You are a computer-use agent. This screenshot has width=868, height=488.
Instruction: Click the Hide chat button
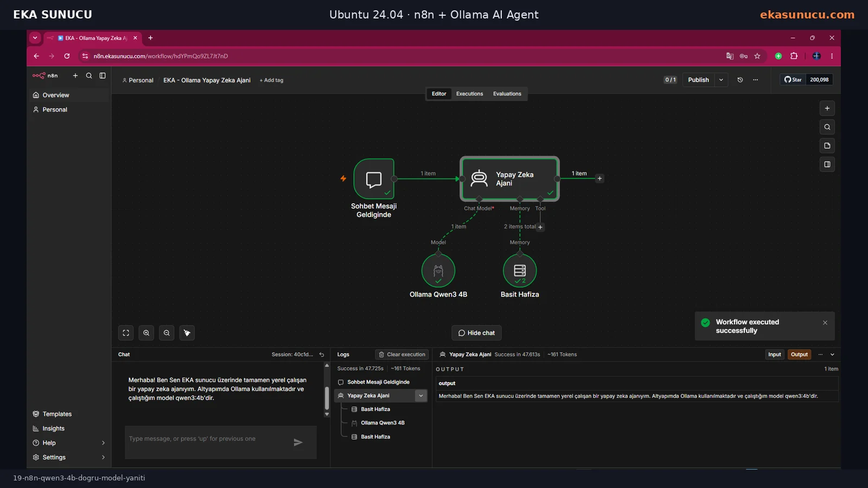[x=476, y=333]
